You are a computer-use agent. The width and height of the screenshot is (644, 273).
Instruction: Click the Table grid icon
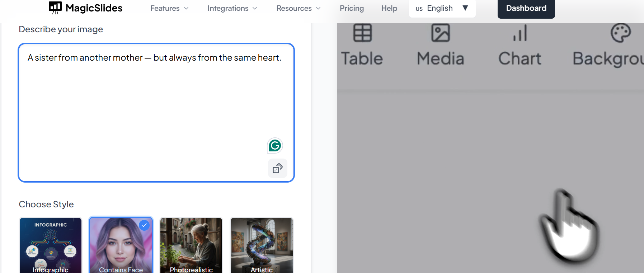[x=362, y=33]
